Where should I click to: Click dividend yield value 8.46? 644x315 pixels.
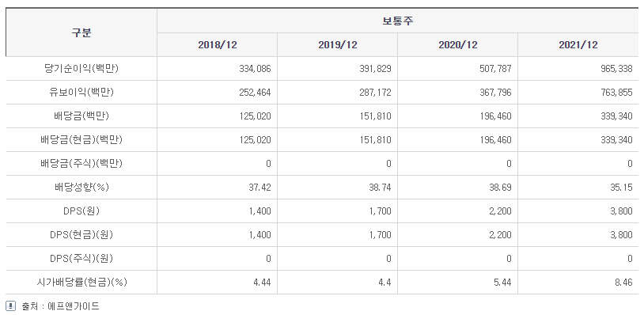(x=624, y=283)
